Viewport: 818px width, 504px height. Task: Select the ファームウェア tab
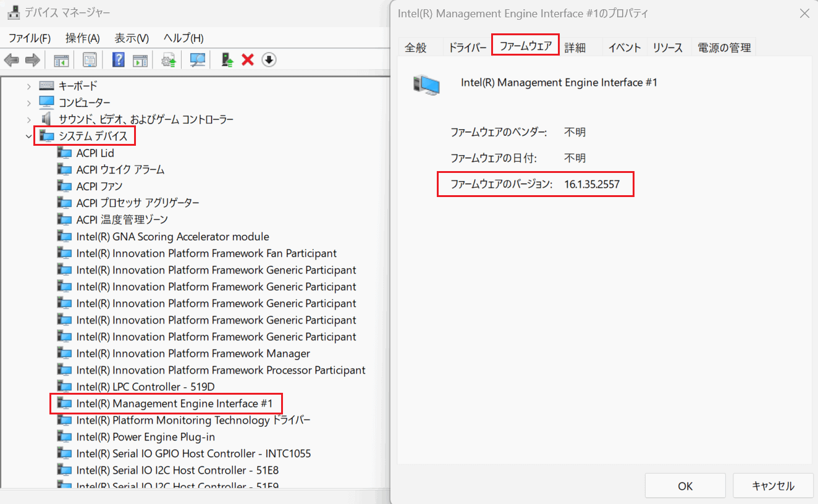[x=526, y=46]
